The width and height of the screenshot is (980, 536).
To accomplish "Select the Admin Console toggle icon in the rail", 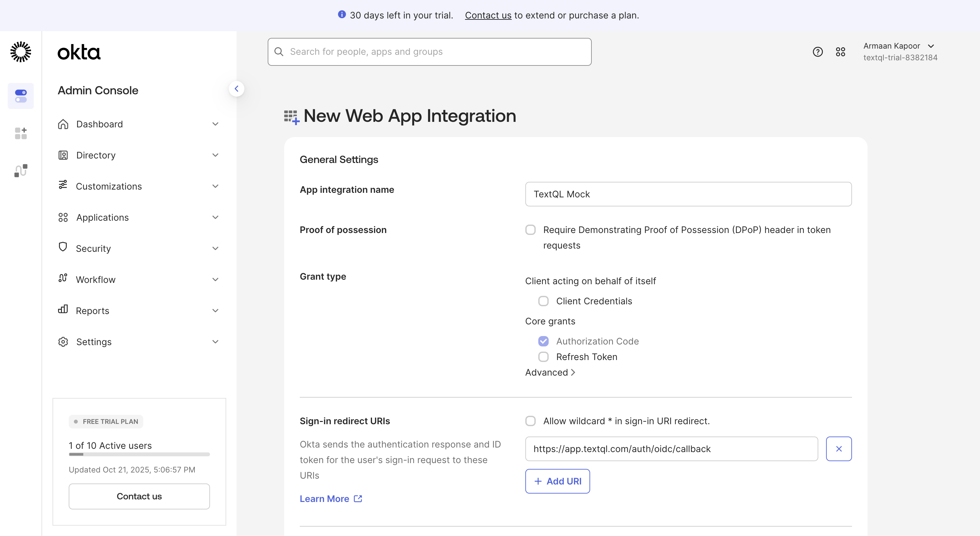I will 20,96.
